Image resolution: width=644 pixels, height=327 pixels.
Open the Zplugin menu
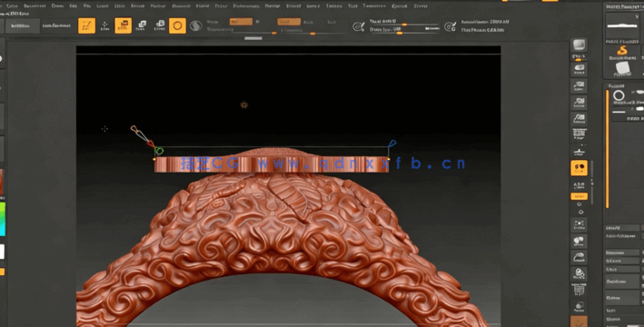click(x=400, y=6)
